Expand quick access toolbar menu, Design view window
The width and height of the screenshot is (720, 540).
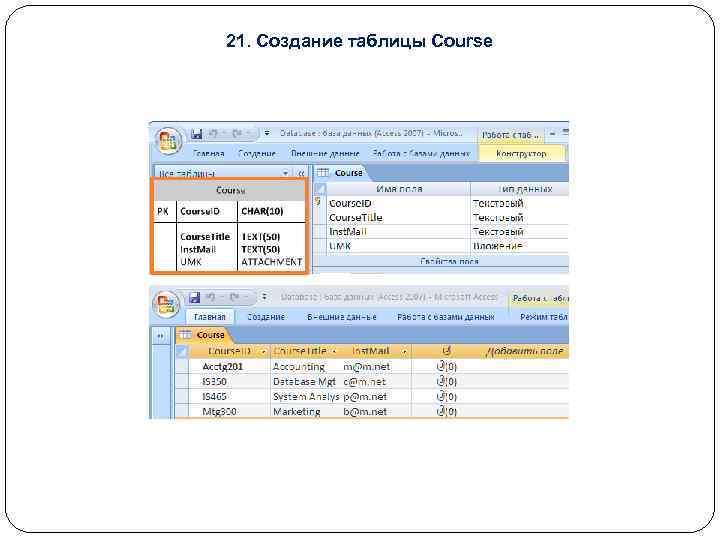click(x=267, y=134)
